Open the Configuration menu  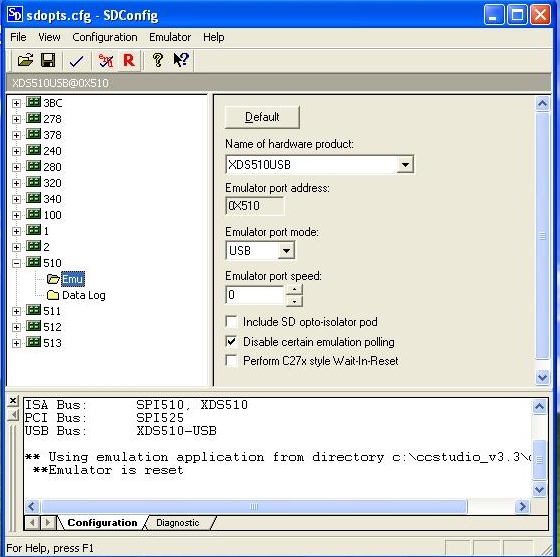(105, 37)
